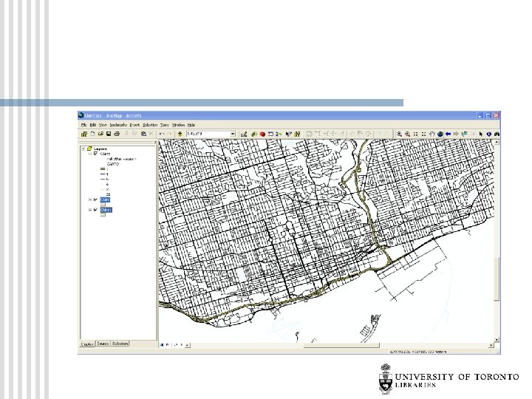Uncheck the first layer visibility checkbox
The width and height of the screenshot is (532, 399).
pos(95,154)
